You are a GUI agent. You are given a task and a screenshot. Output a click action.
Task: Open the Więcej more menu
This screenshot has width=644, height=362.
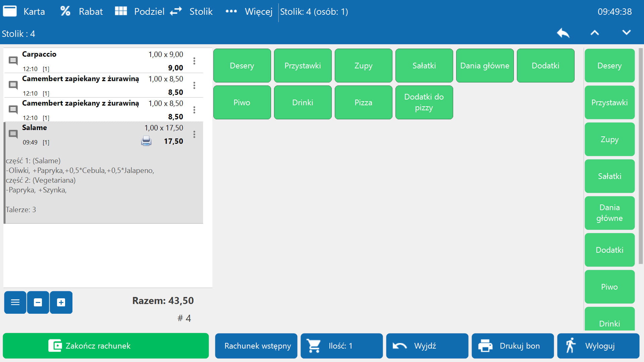pyautogui.click(x=249, y=11)
